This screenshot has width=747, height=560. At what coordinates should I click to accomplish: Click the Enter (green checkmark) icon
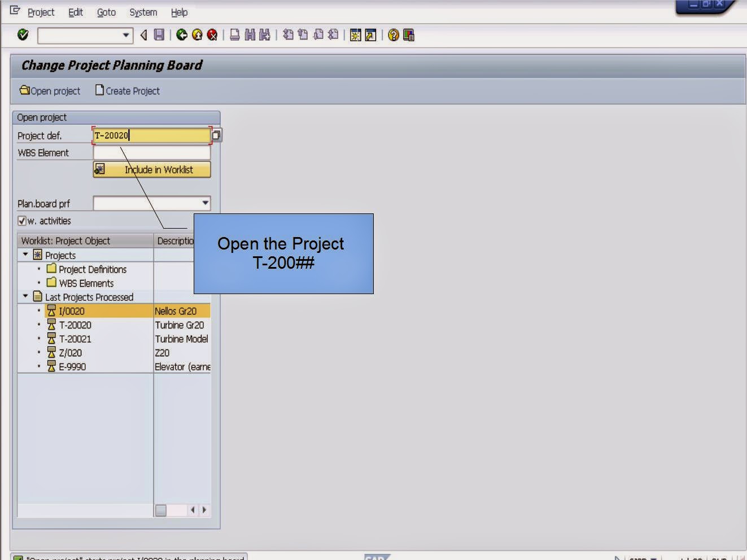(x=23, y=34)
